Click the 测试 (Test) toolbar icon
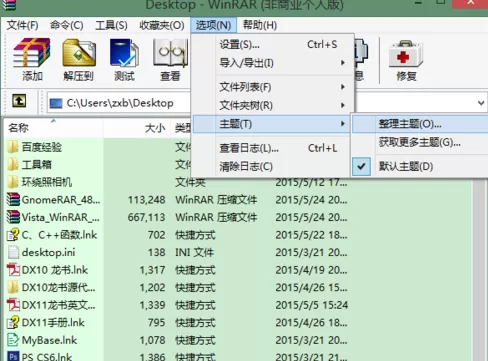This screenshot has width=488, height=361. [124, 53]
